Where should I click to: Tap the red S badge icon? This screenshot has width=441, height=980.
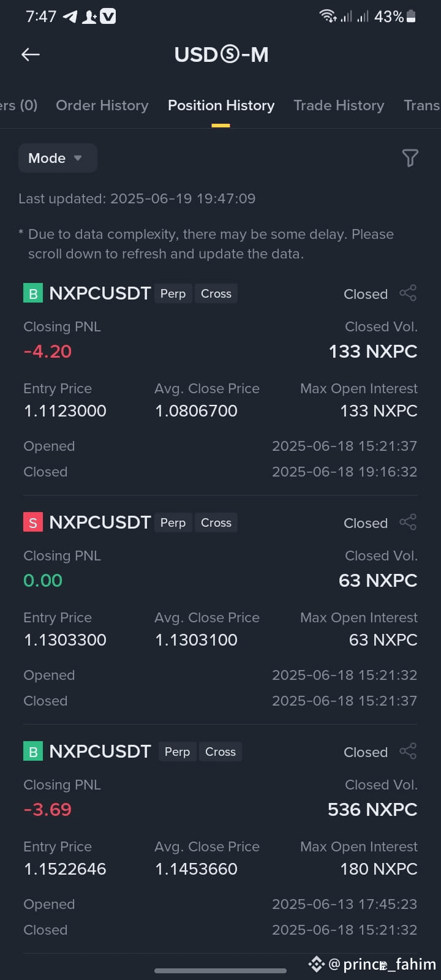pos(33,522)
